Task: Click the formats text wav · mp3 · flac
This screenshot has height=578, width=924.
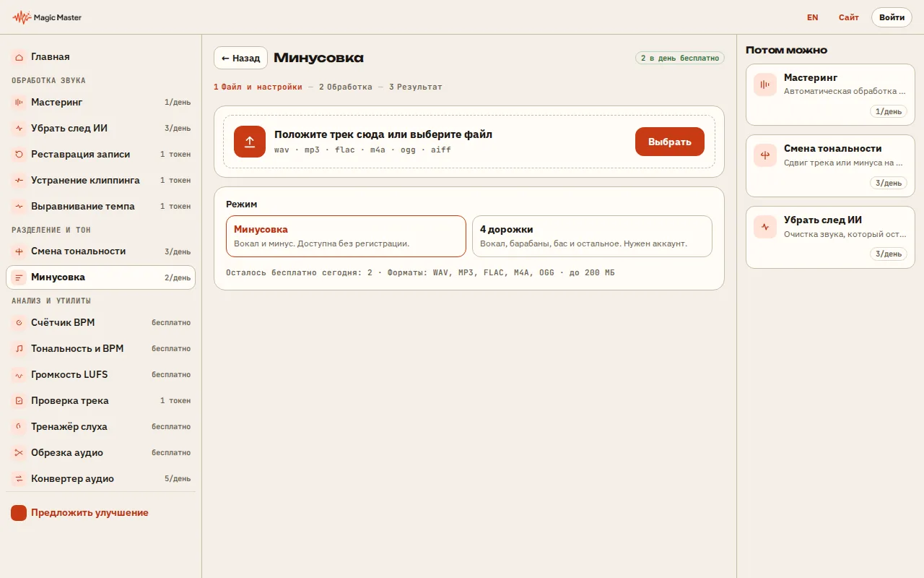Action: [362, 150]
